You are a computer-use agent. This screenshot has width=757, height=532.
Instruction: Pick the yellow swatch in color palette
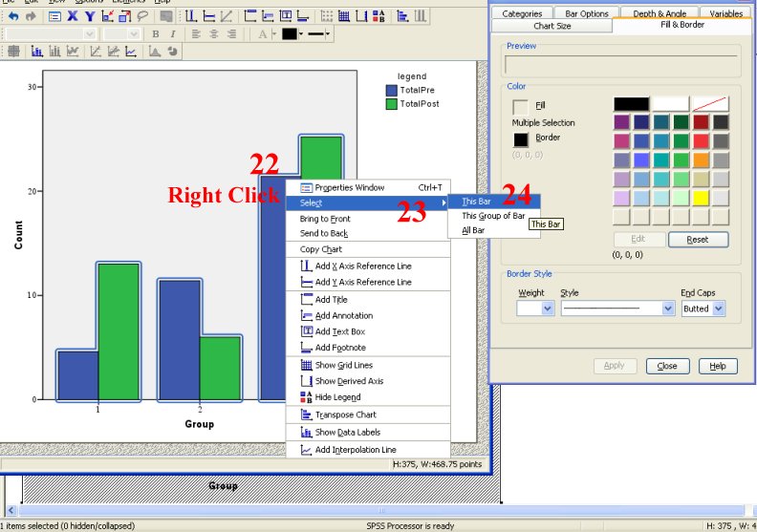tap(701, 198)
